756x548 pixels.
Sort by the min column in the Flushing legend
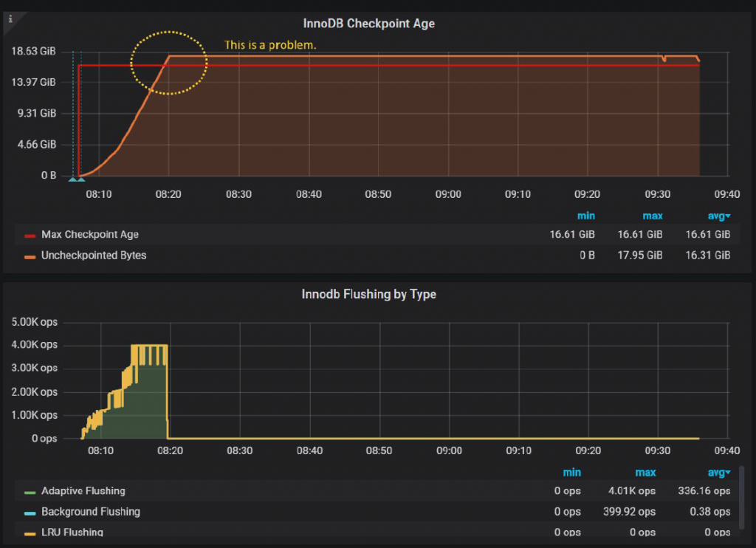574,472
